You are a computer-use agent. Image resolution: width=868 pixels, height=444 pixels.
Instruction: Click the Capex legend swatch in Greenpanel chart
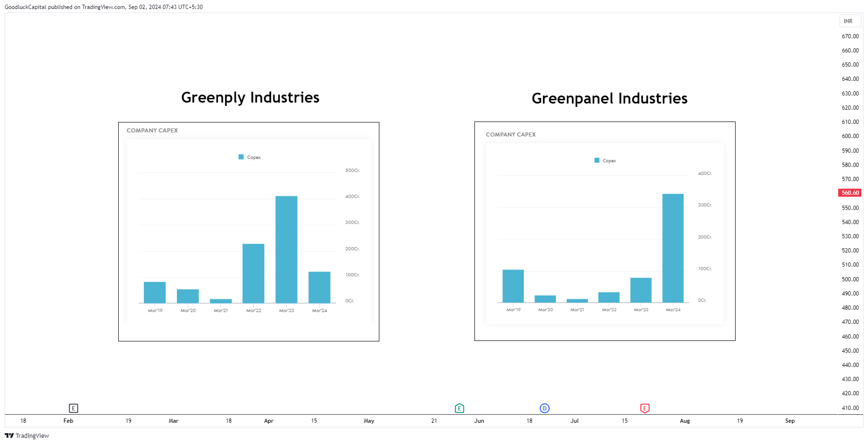point(596,160)
